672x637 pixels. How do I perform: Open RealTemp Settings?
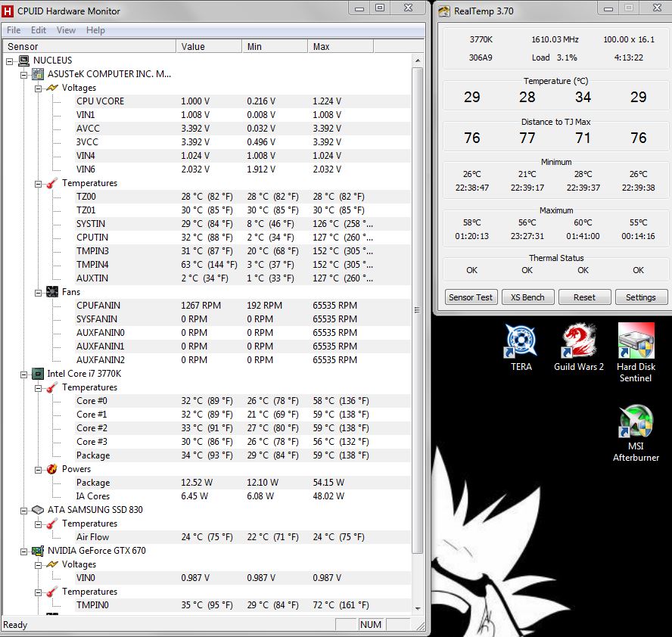641,297
